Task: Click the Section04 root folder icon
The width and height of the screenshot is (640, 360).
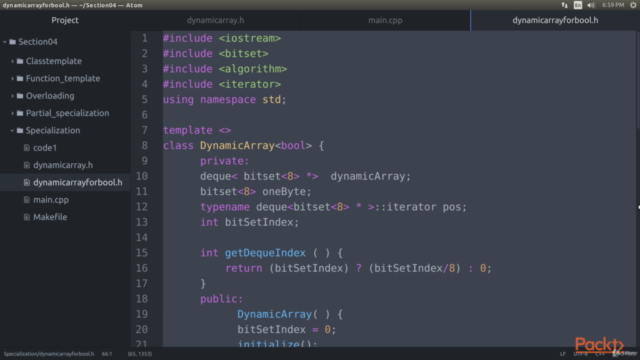Action: [x=13, y=42]
